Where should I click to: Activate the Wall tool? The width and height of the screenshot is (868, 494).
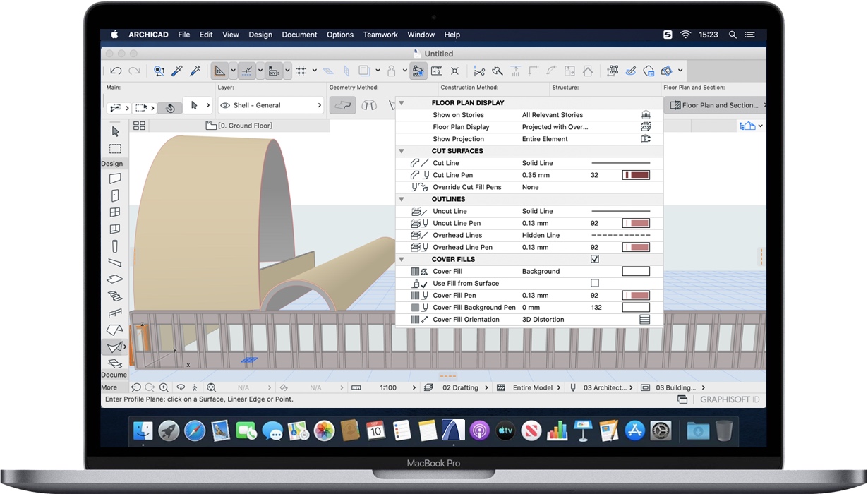(114, 179)
